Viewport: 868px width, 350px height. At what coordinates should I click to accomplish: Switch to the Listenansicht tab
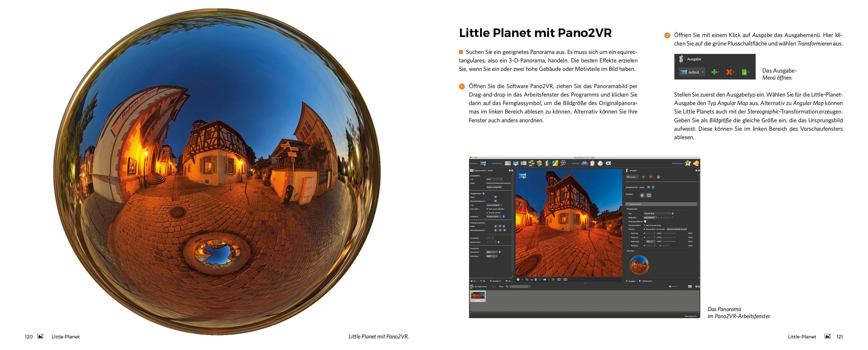647,281
